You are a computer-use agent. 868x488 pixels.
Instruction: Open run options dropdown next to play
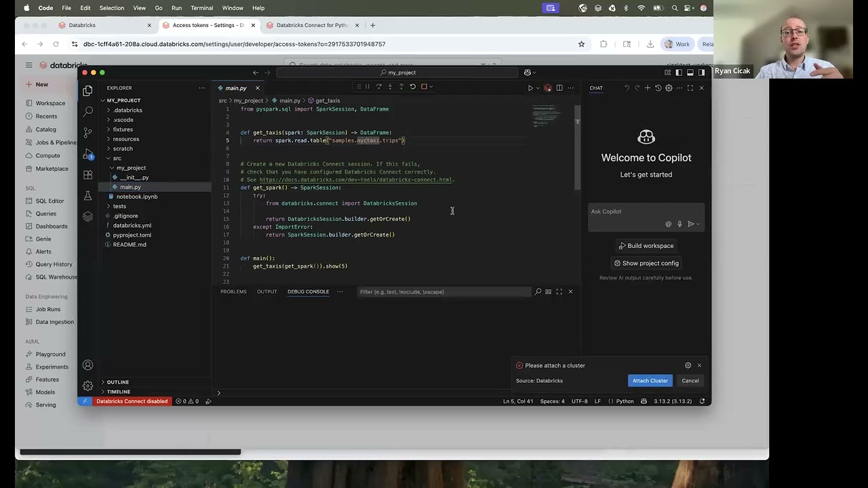pos(538,88)
